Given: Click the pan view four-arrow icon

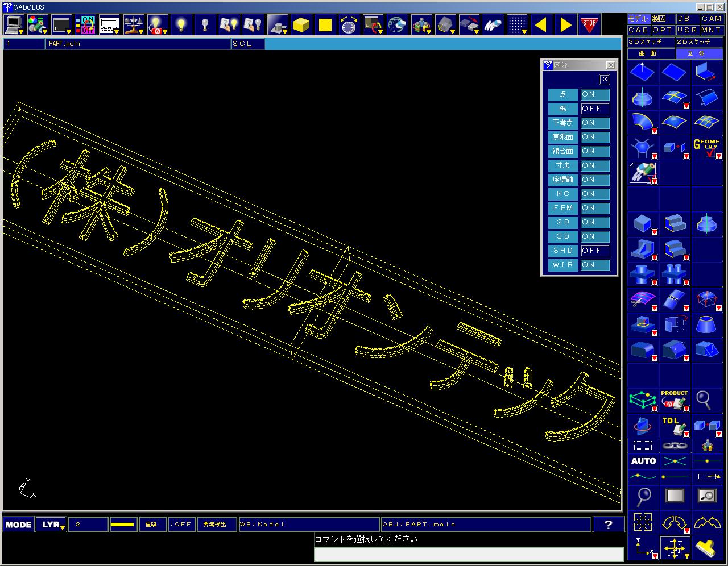Looking at the screenshot, I should pyautogui.click(x=675, y=548).
